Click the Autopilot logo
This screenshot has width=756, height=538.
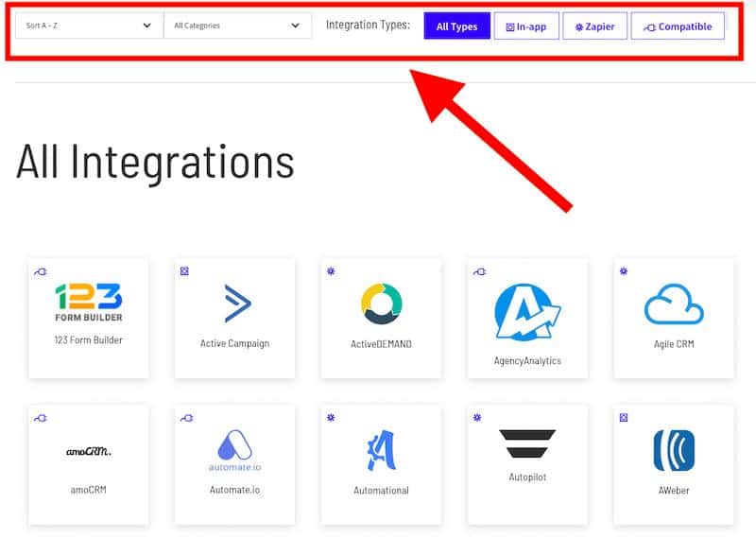[527, 443]
